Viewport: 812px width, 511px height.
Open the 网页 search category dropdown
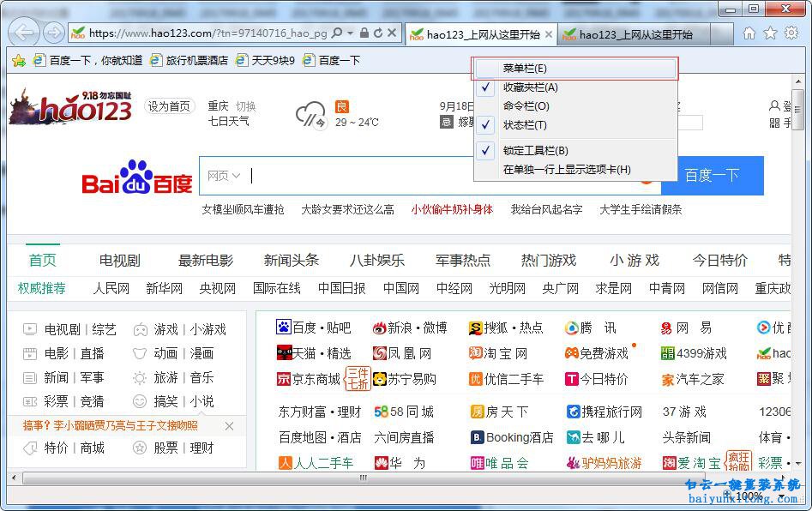click(223, 176)
